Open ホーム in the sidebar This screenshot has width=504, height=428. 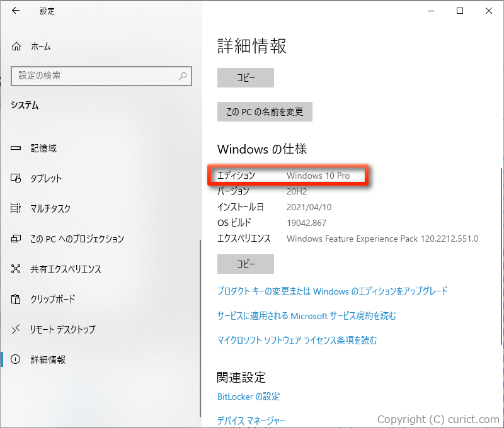41,47
